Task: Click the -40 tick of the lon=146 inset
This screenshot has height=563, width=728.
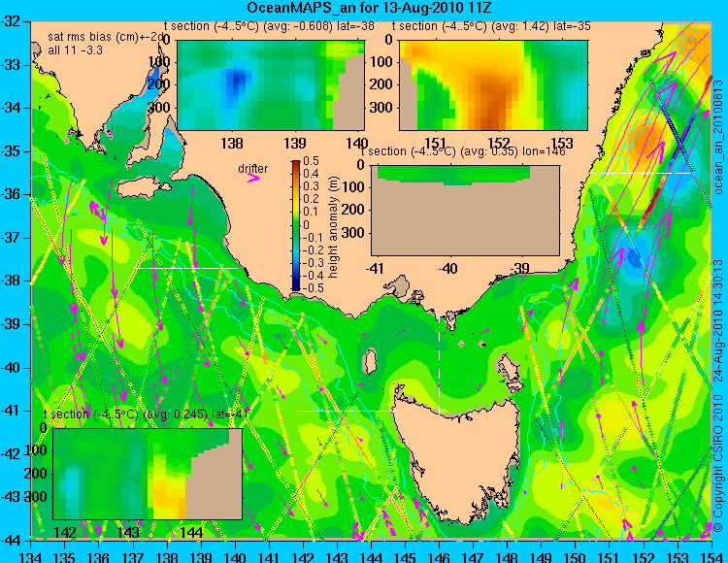Action: (448, 268)
